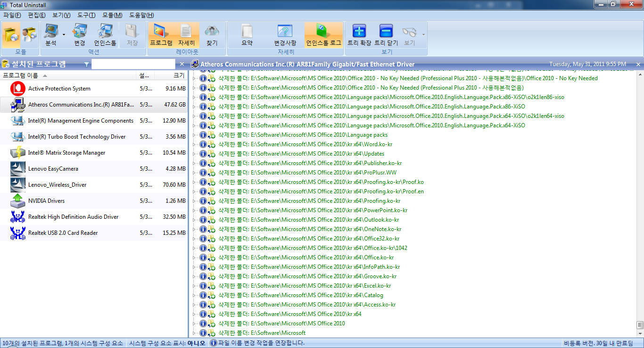644x348 pixels.
Task: Select the E:\Software\Microsoft folder row
Action: point(262,333)
